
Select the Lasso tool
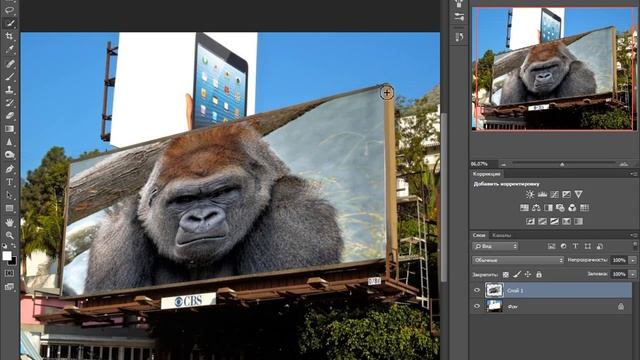click(x=9, y=10)
